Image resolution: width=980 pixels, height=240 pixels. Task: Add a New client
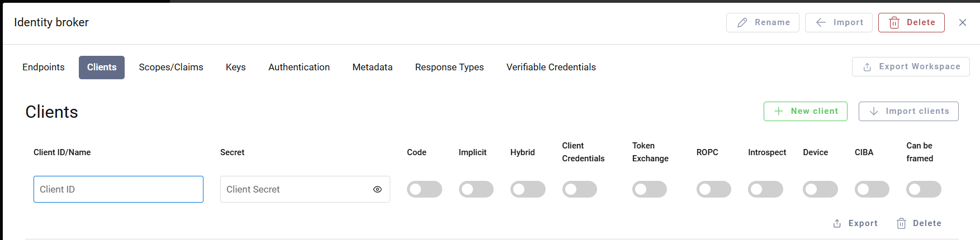click(x=805, y=111)
